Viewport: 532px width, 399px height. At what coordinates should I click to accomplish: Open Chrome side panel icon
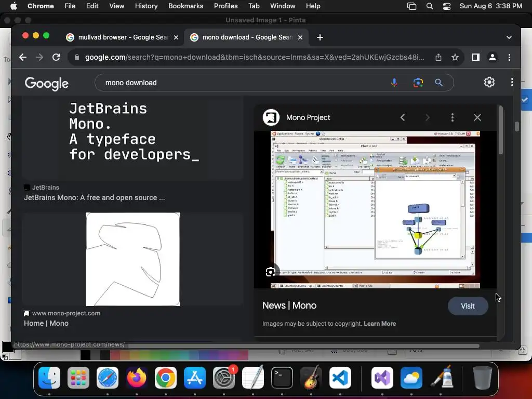[476, 57]
